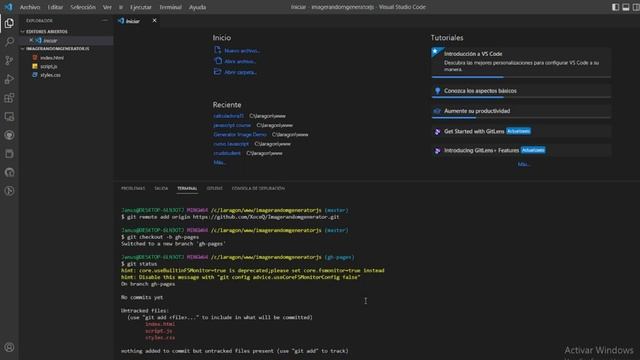Click terminal text 'No commits yet'

142,297
